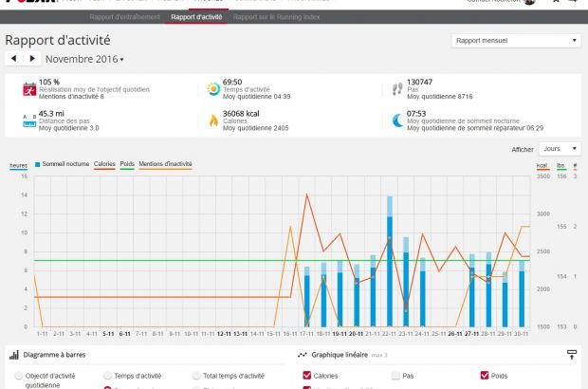The width and height of the screenshot is (588, 389).
Task: Uncheck the Poids line graph checkbox
Action: (x=485, y=376)
